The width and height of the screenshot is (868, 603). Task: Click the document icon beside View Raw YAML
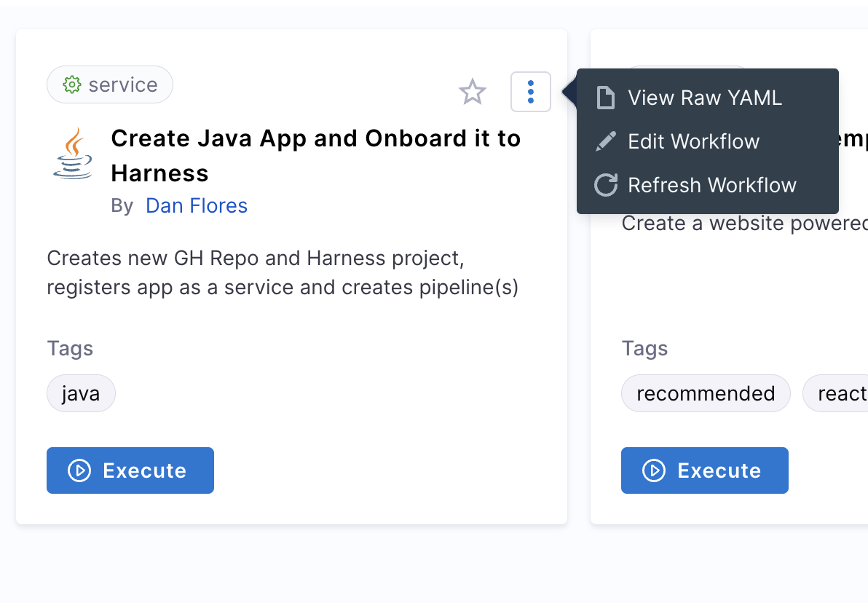coord(605,98)
